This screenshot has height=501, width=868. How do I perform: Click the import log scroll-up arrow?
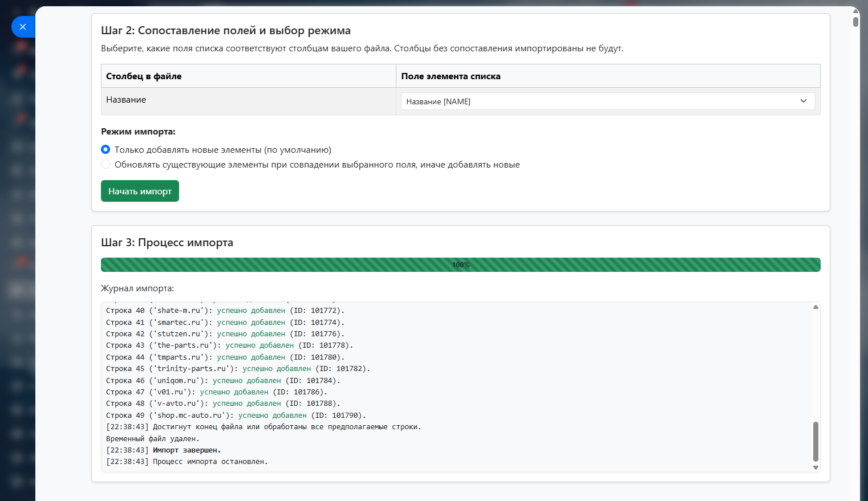point(816,307)
